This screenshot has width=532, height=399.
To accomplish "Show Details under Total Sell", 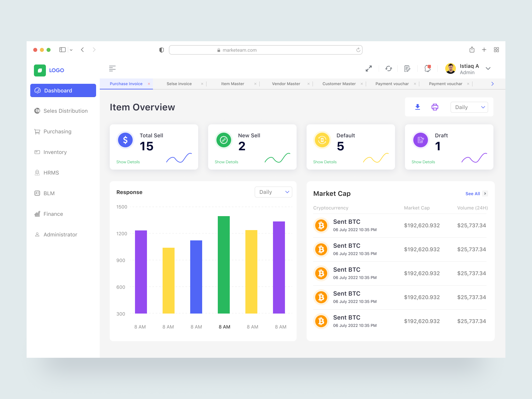I will coord(128,162).
